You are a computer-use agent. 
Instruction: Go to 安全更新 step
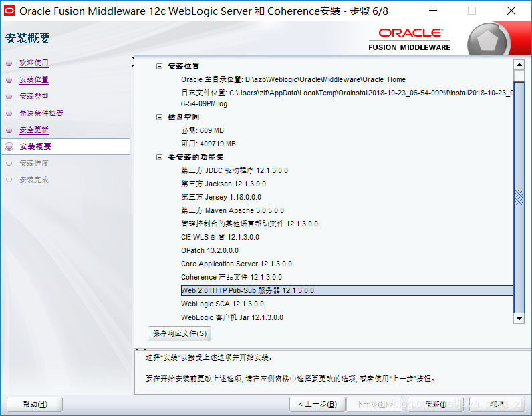click(x=34, y=130)
